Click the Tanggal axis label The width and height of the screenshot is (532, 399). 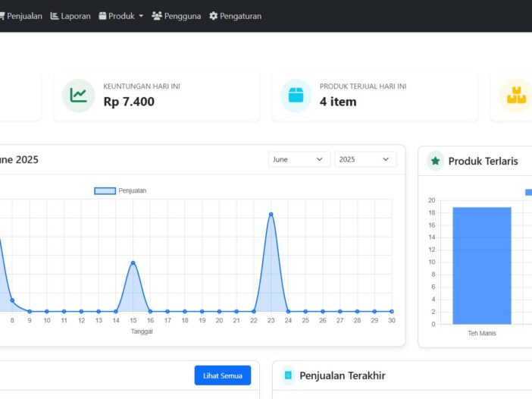tap(142, 331)
